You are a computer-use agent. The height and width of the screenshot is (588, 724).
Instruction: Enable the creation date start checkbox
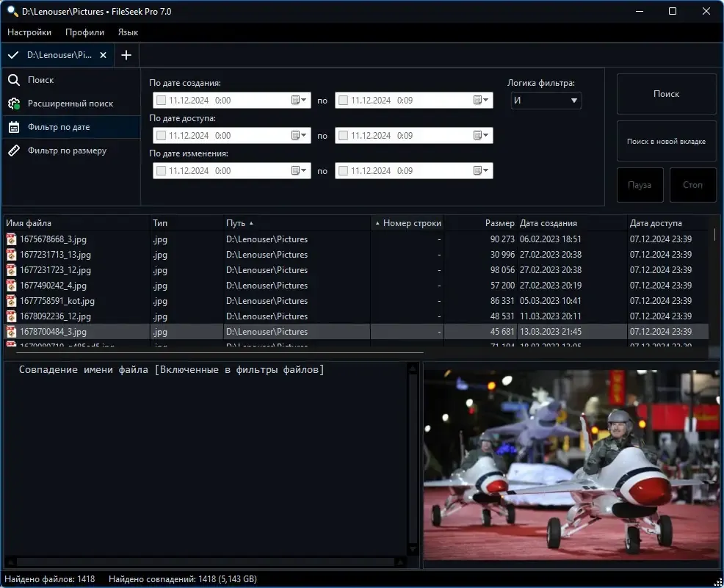click(161, 100)
